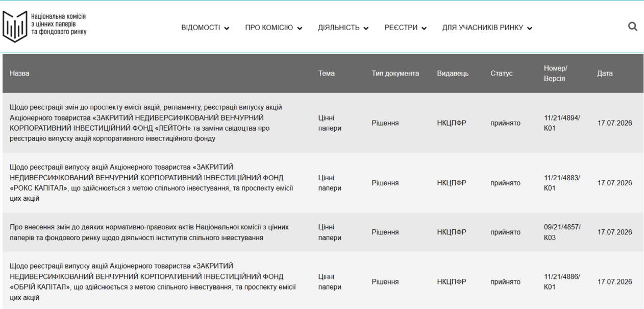This screenshot has height=309, width=644.
Task: Expand ДЛЯ УЧАСНИКІВ РИНКУ dropdown
Action: point(487,28)
